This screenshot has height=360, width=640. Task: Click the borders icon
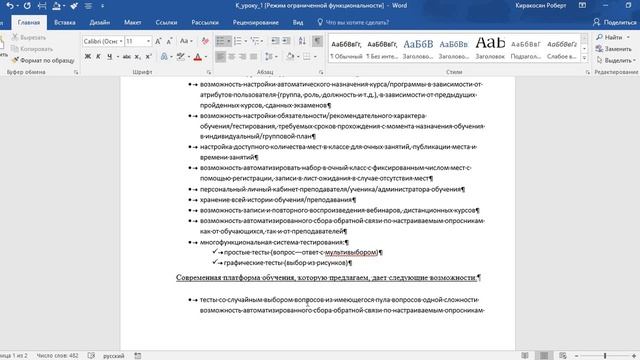point(307,56)
